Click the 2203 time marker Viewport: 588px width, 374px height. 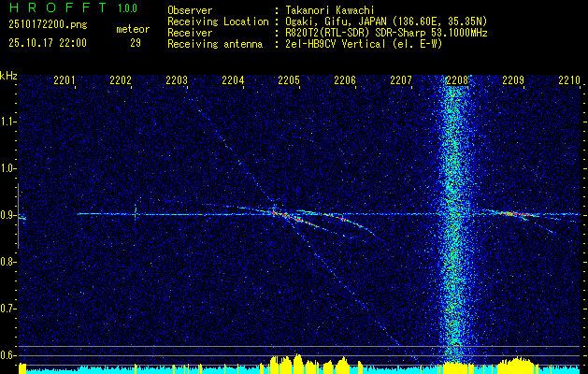tap(177, 80)
